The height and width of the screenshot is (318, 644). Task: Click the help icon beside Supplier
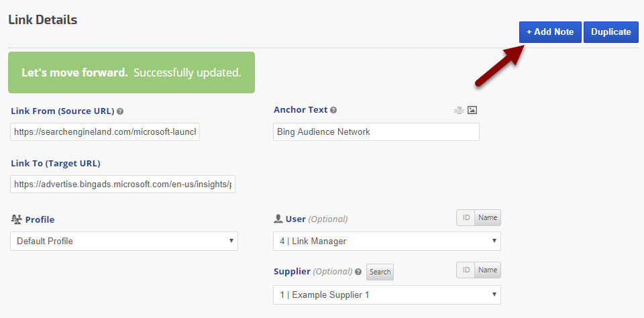(358, 272)
